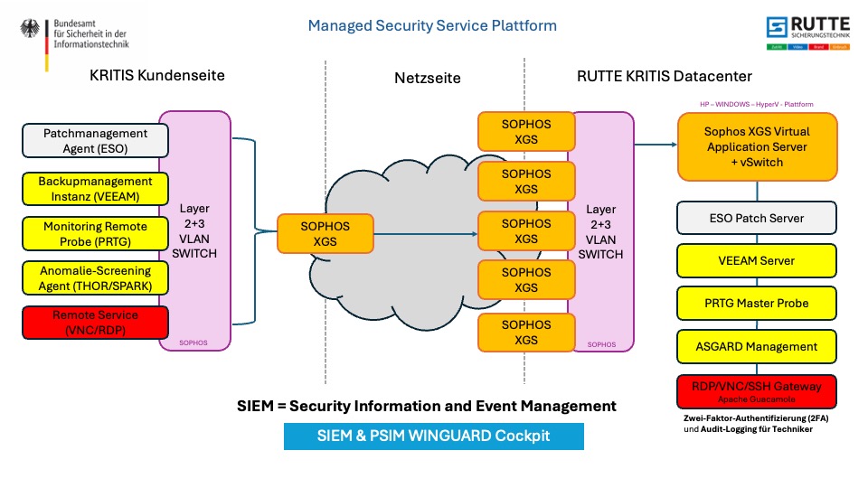Viewport: 868px width, 488px height.
Task: Click the RUTTE KRITIS Datacenter heading
Action: (665, 76)
